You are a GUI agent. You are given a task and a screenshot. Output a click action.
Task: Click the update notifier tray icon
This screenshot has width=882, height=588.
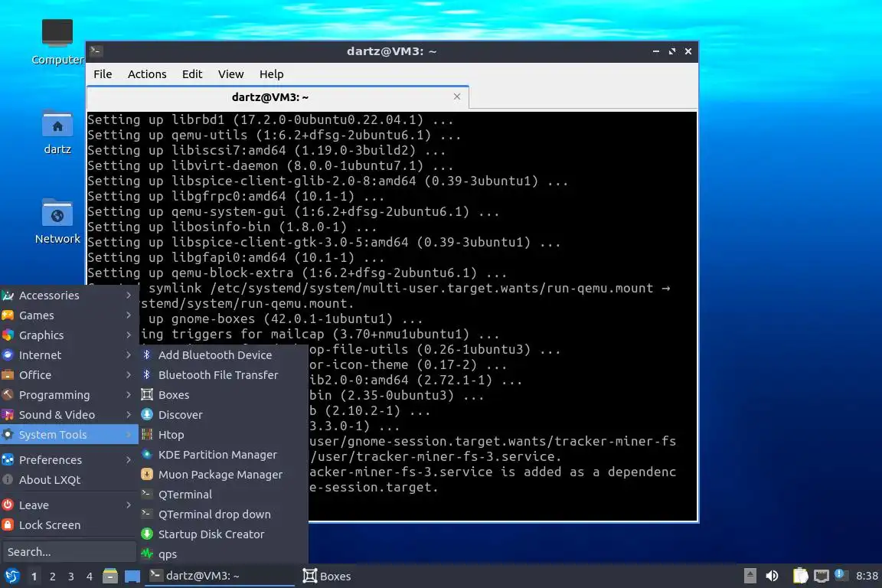841,574
